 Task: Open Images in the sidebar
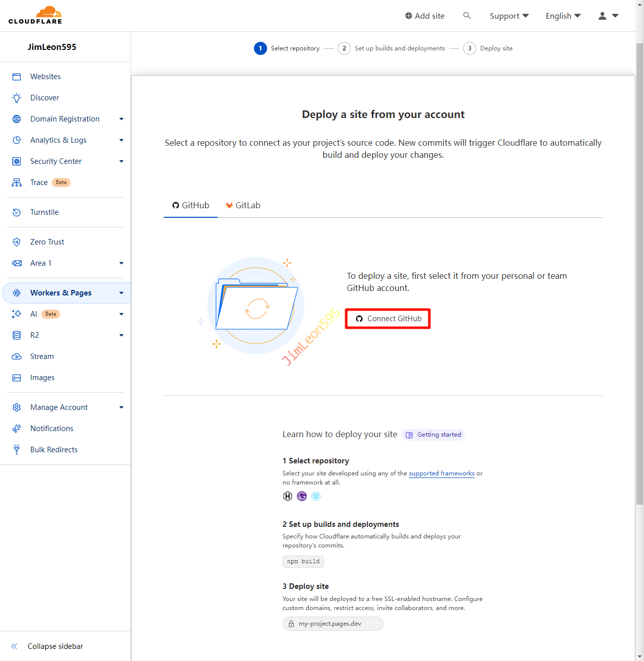coord(42,378)
